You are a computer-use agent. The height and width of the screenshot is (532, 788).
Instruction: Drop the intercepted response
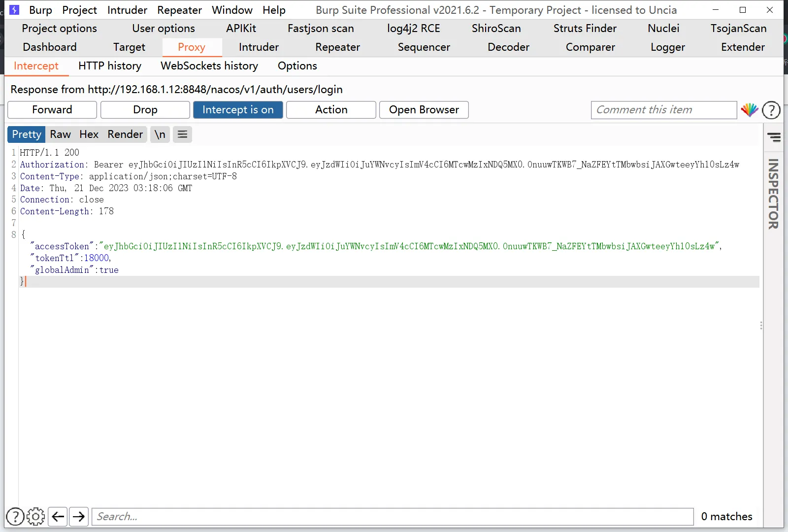[145, 110]
